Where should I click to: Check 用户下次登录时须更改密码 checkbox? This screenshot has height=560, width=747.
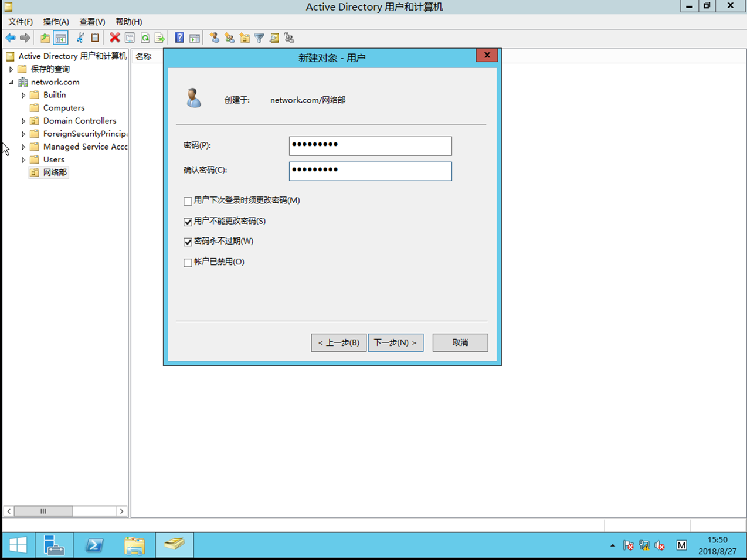coord(188,201)
